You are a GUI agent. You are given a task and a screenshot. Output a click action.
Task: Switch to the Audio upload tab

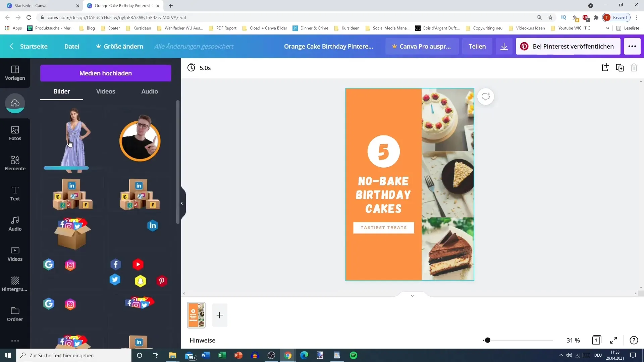tap(150, 91)
